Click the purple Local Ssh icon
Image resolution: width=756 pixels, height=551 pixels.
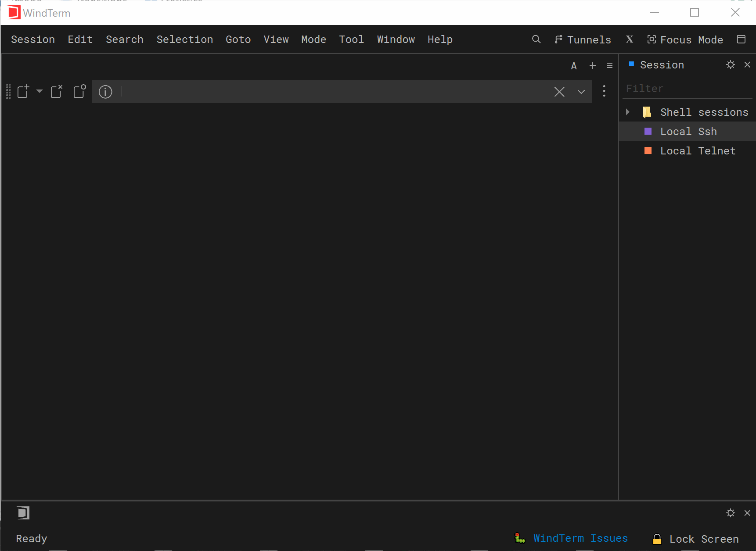(x=648, y=131)
